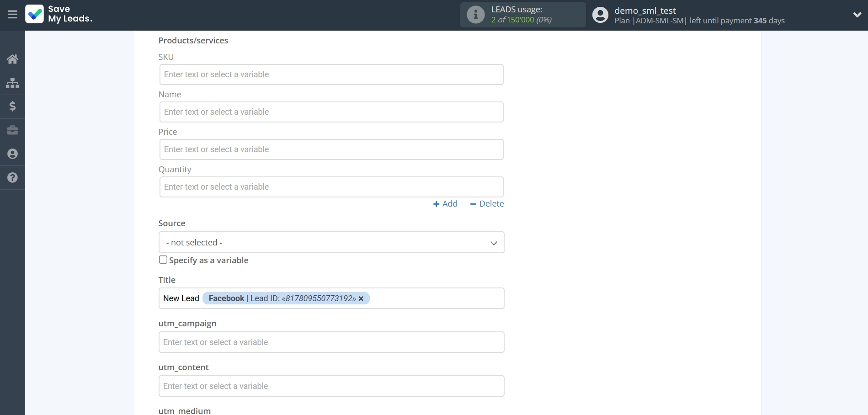Open the Home dashboard from sidebar

coord(12,59)
